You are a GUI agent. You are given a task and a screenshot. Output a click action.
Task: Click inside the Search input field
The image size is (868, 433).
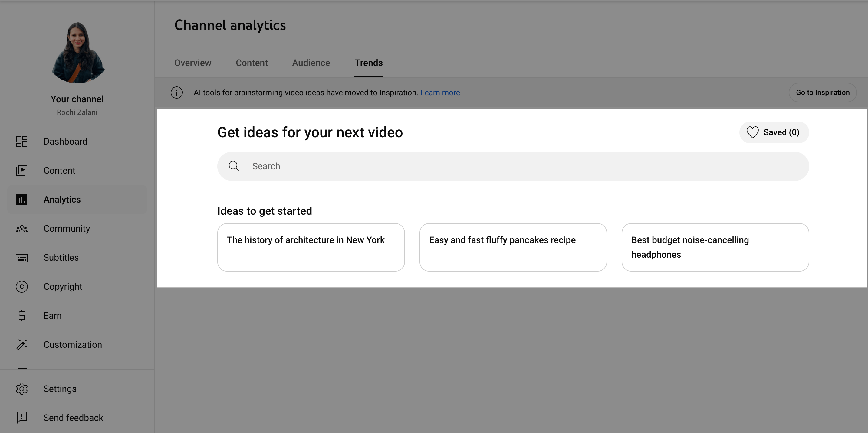(404, 166)
